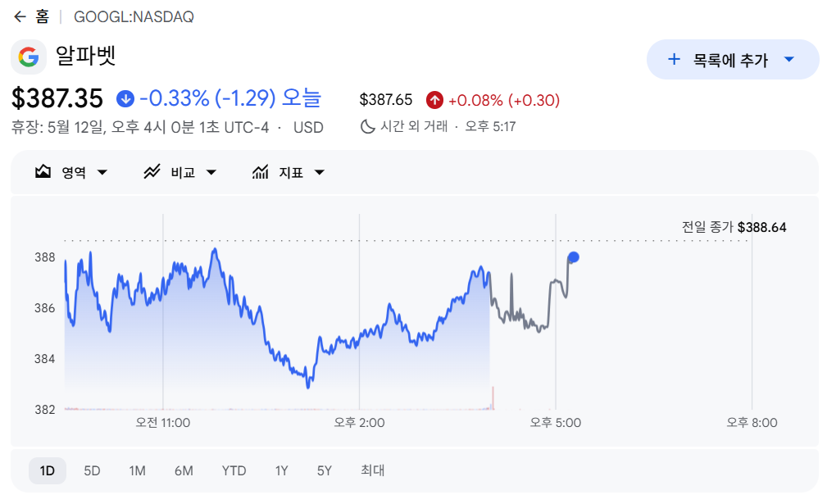This screenshot has height=504, width=827.
Task: Go to 홈 home link
Action: (x=43, y=17)
